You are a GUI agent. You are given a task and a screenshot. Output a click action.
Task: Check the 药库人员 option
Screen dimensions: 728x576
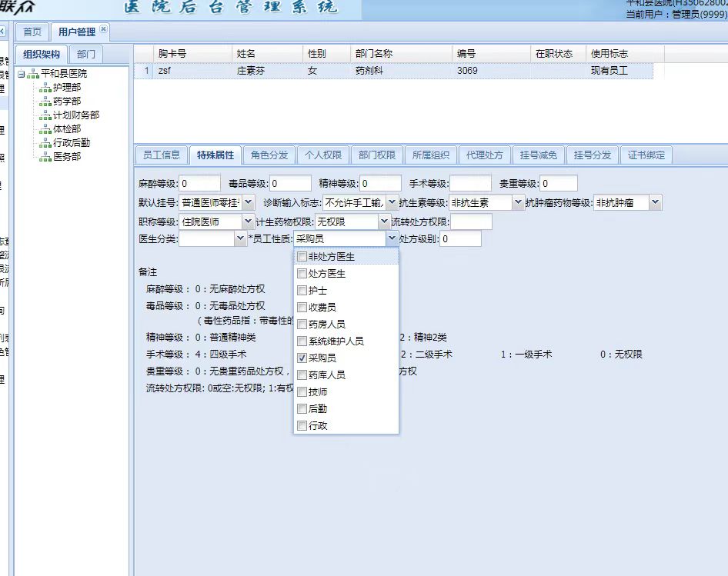[x=302, y=375]
